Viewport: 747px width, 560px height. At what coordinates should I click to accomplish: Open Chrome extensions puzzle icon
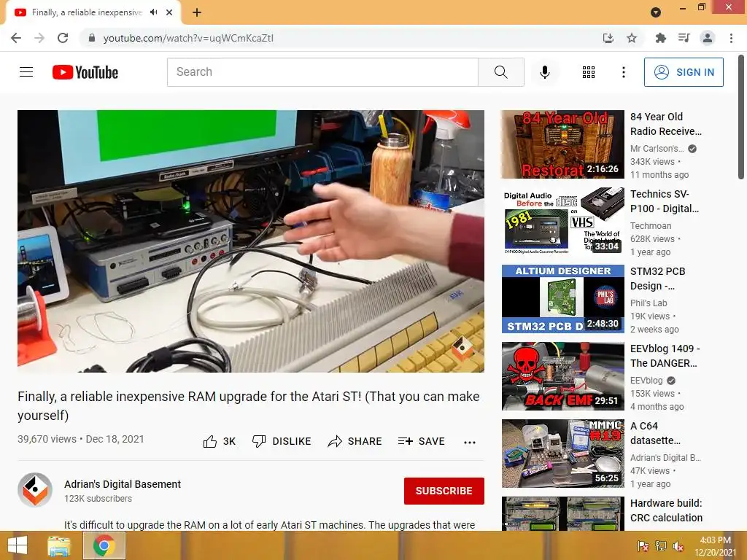pos(660,38)
